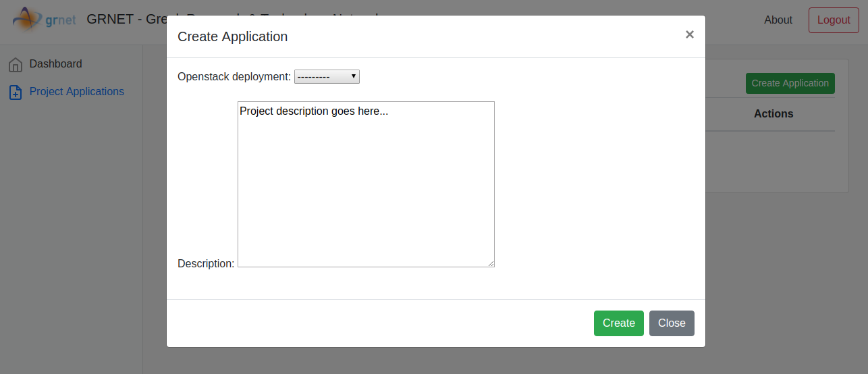
Task: Click the Openstack deployment label
Action: tap(234, 77)
